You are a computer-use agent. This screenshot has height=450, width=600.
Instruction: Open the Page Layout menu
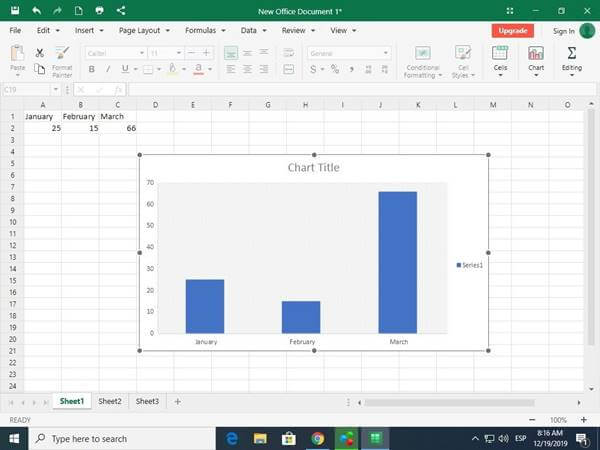(x=140, y=31)
